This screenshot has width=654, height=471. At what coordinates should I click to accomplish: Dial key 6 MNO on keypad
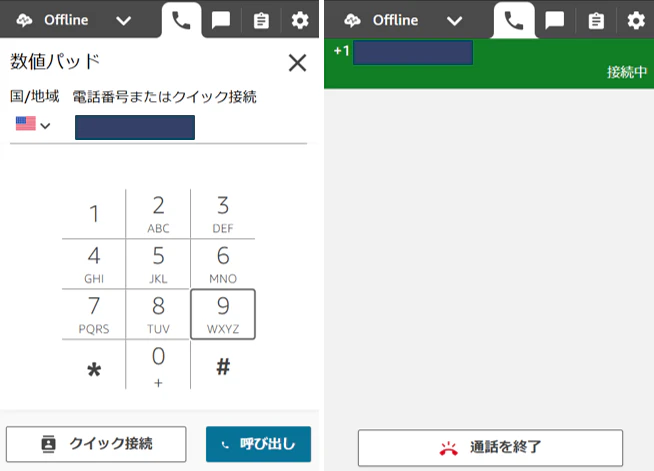223,264
